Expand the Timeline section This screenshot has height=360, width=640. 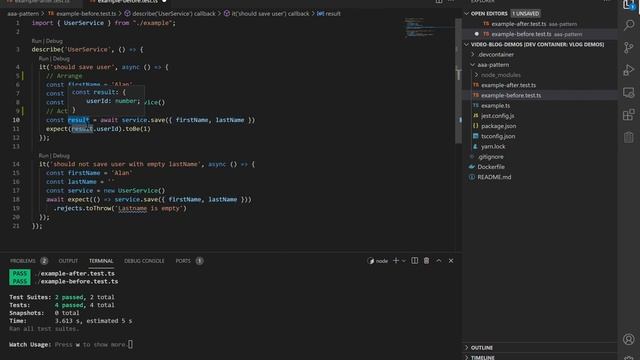[x=467, y=357]
